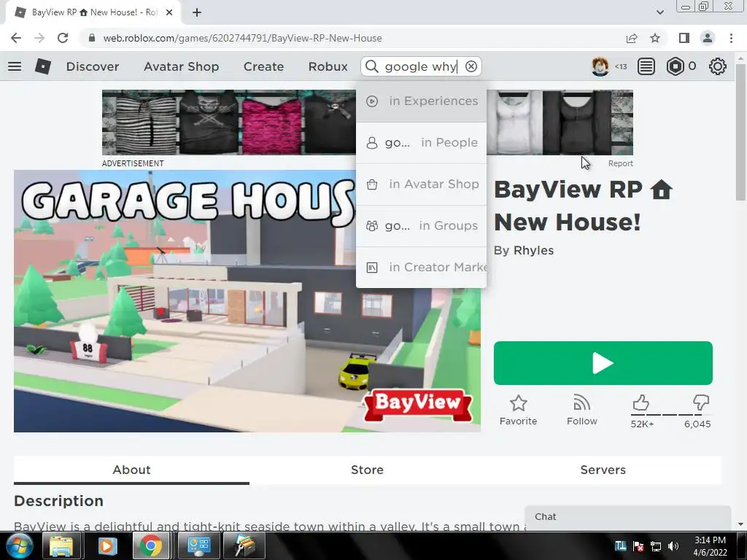747x560 pixels.
Task: Open the Windows Start menu
Action: pos(19,545)
